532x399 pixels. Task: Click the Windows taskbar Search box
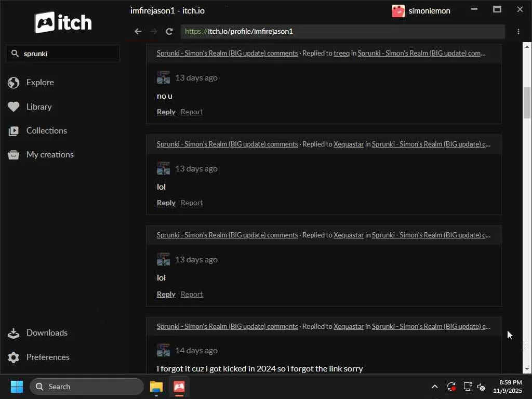pos(87,387)
